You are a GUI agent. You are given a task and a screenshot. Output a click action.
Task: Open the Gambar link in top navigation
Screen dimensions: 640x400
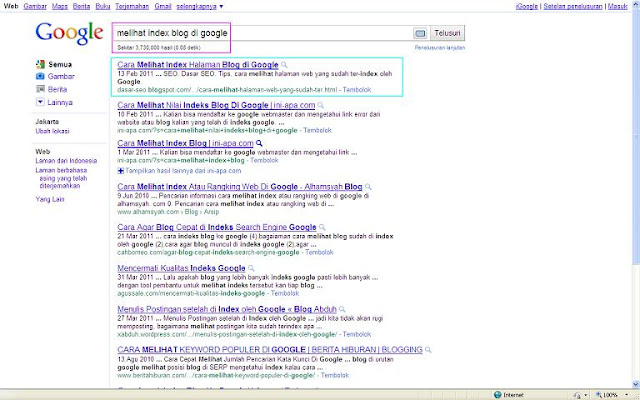tap(35, 7)
